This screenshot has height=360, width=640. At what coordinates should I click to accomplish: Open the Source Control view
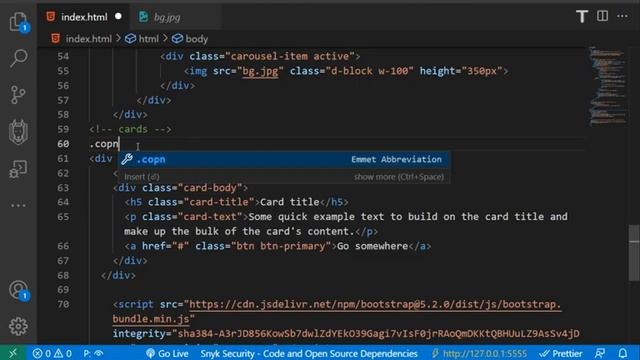(18, 95)
